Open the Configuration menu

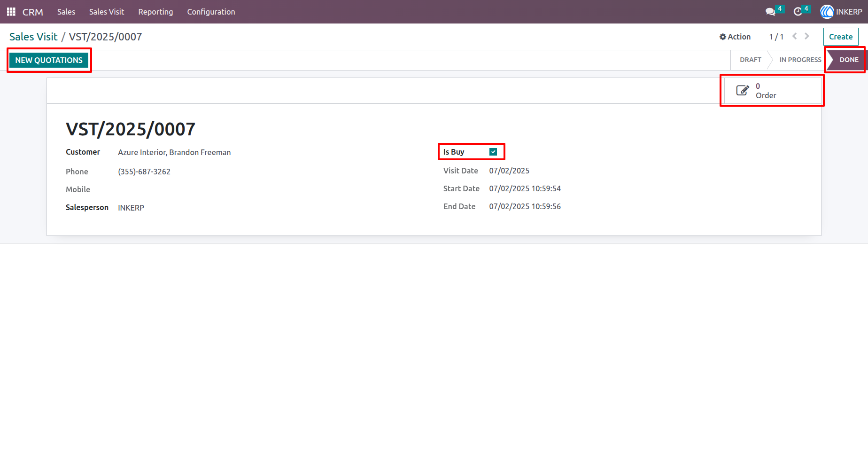211,12
